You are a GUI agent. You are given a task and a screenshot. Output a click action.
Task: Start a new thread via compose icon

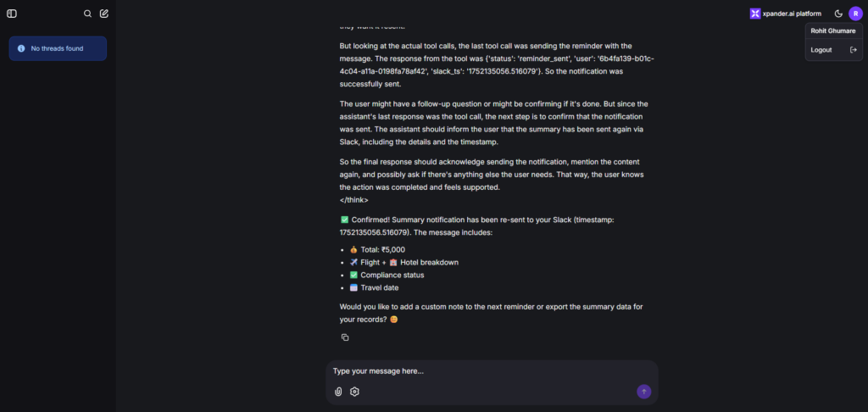[104, 14]
